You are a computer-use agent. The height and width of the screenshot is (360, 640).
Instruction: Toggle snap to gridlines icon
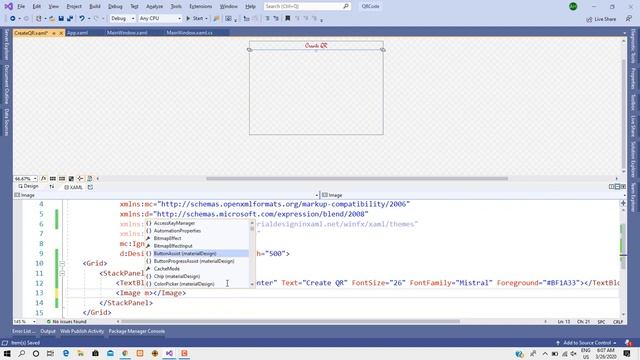tap(62, 178)
